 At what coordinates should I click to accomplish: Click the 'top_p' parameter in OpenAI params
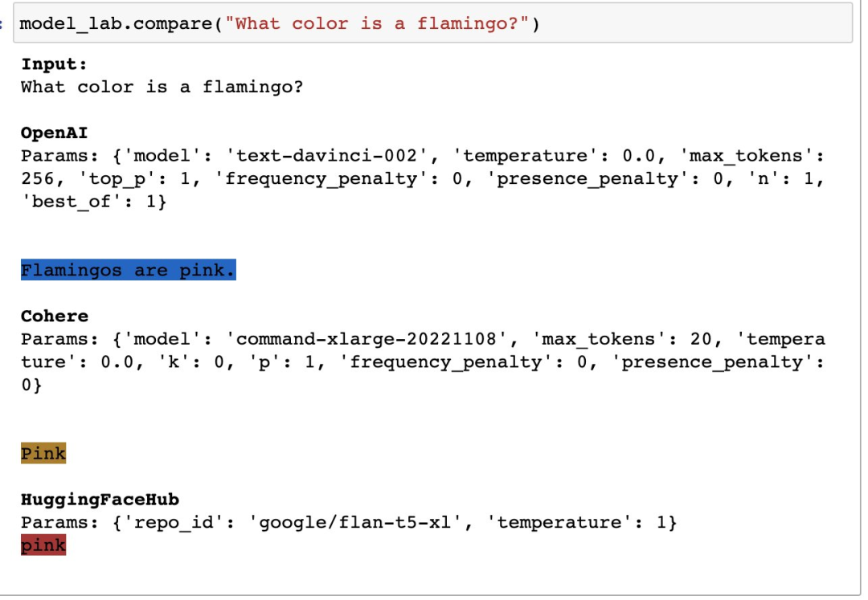tap(117, 178)
